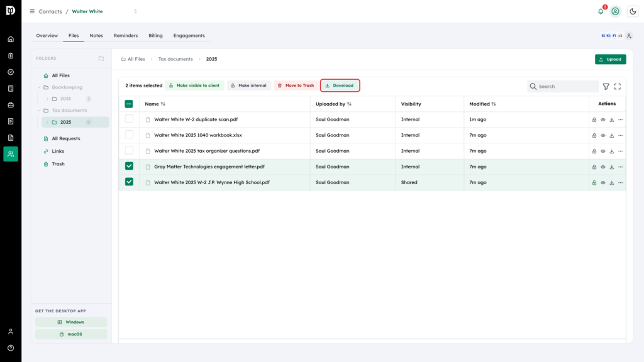Download tax organizer questions.pdf row icon
This screenshot has height=362, width=644.
coord(611,151)
